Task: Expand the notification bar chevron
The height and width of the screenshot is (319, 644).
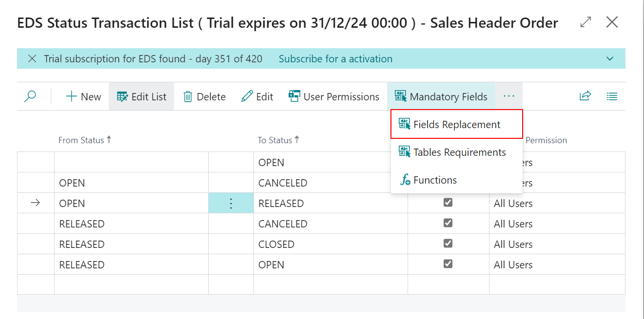Action: pyautogui.click(x=610, y=58)
